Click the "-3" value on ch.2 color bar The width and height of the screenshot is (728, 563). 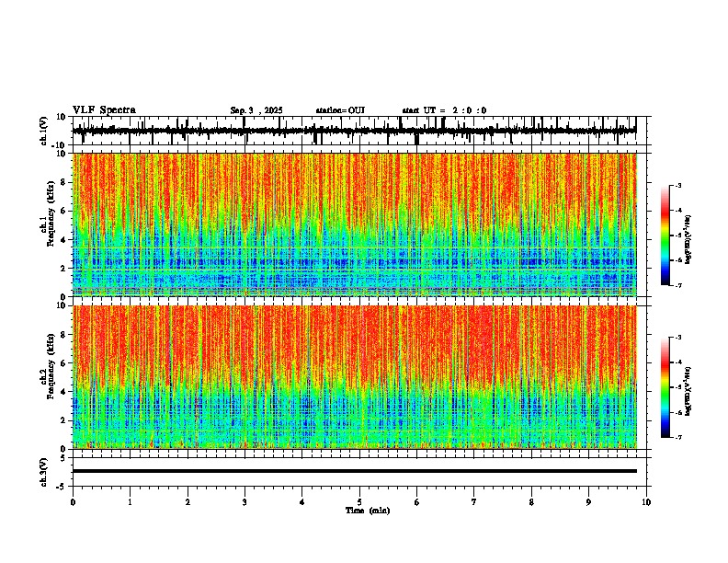pyautogui.click(x=678, y=338)
